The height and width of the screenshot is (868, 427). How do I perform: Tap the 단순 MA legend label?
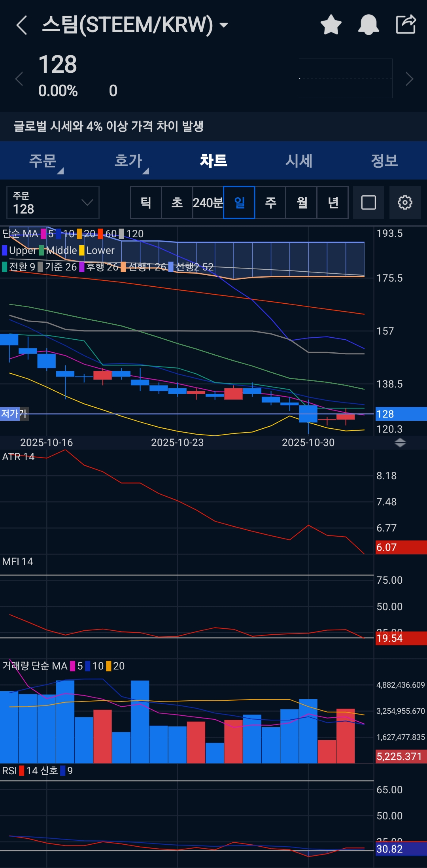20,234
